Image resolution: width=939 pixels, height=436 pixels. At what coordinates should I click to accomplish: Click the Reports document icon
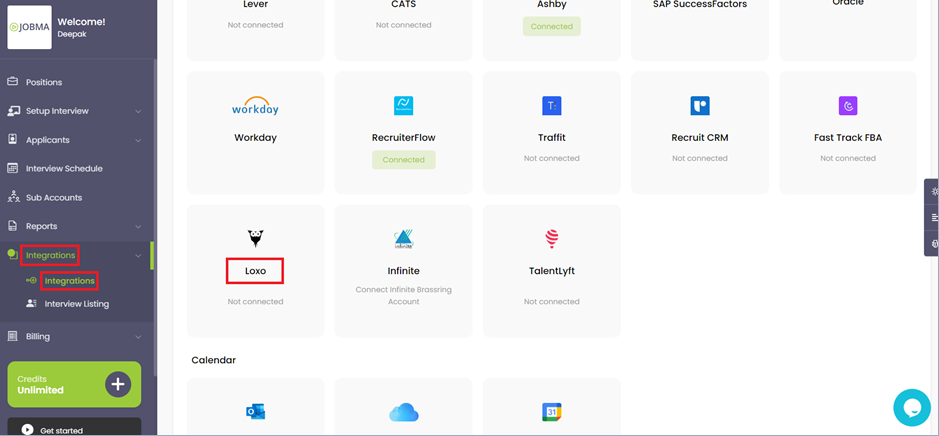(x=13, y=226)
